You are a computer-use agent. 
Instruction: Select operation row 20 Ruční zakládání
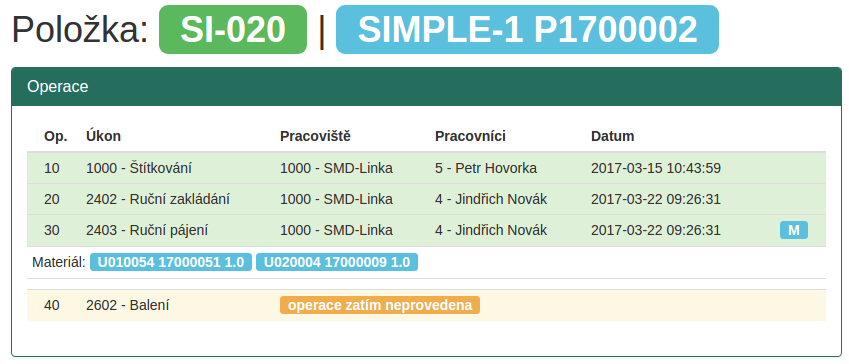click(x=427, y=199)
